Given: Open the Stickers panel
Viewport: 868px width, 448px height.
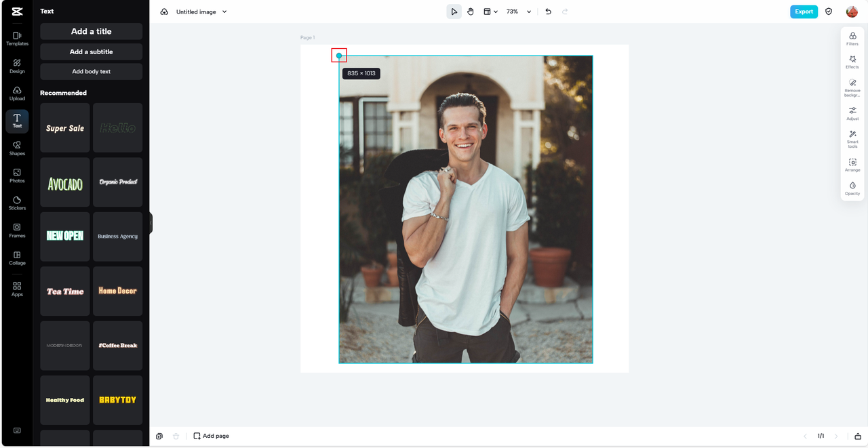Looking at the screenshot, I should click(x=17, y=203).
